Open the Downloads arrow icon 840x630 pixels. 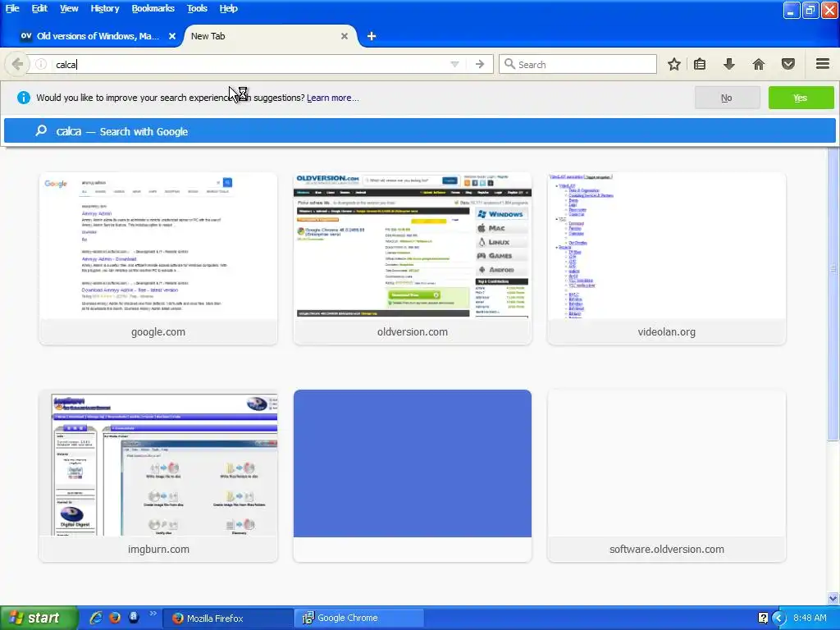(x=728, y=64)
